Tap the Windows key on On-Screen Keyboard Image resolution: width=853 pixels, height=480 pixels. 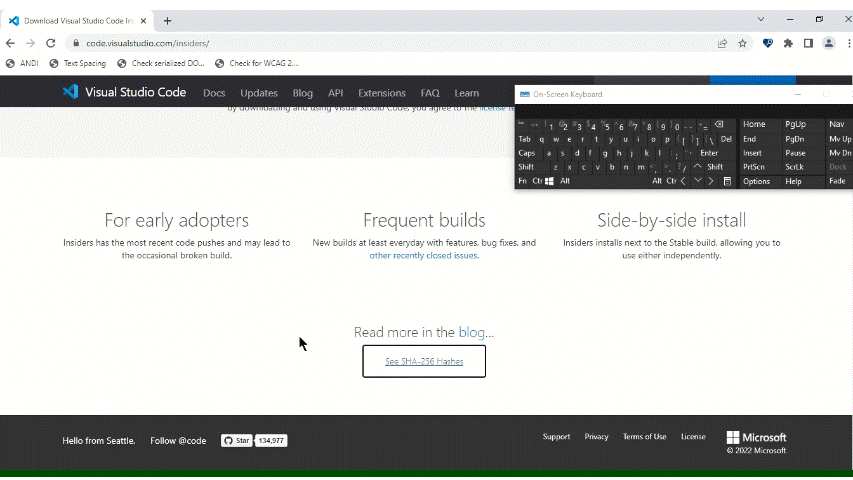pos(549,181)
